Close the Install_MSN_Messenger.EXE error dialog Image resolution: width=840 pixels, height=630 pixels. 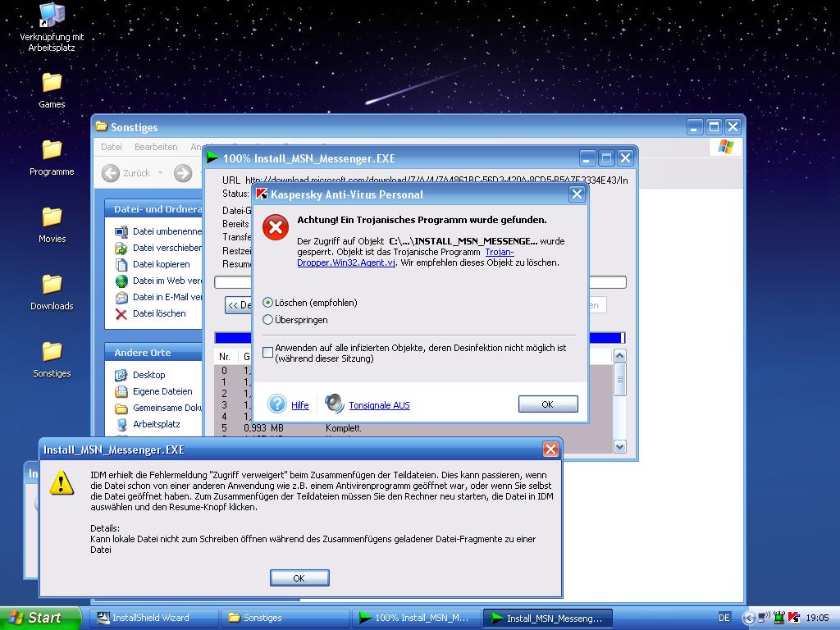[550, 449]
